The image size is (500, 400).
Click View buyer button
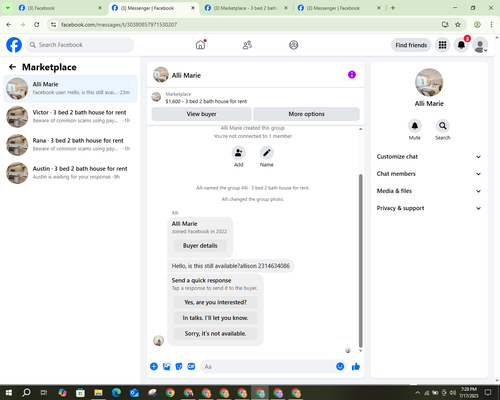(201, 114)
